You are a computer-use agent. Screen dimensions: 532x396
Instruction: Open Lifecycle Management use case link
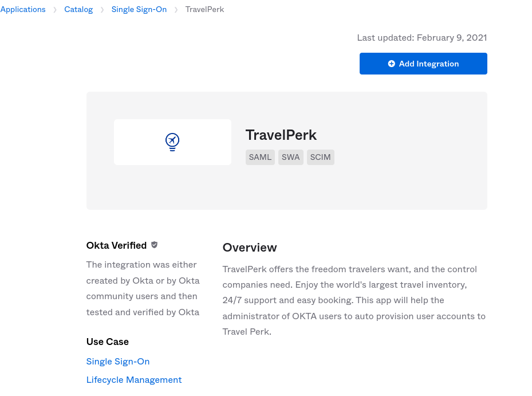(134, 380)
